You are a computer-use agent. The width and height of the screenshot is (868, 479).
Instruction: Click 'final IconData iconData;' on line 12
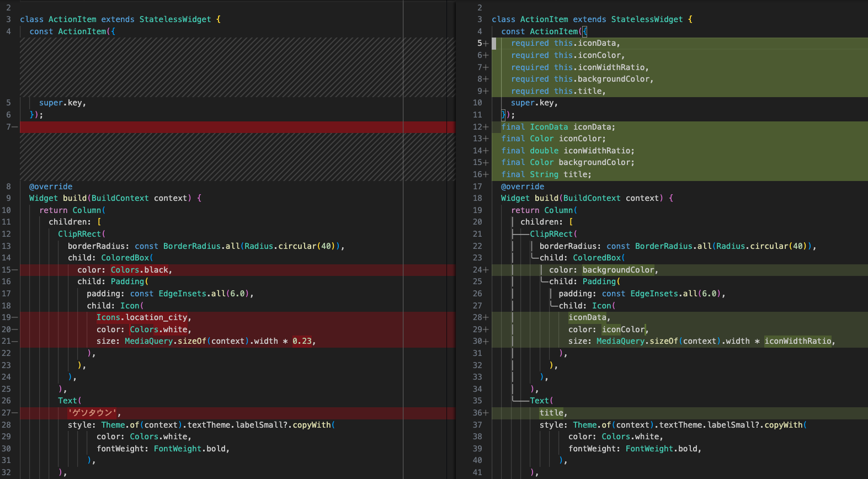[557, 127]
